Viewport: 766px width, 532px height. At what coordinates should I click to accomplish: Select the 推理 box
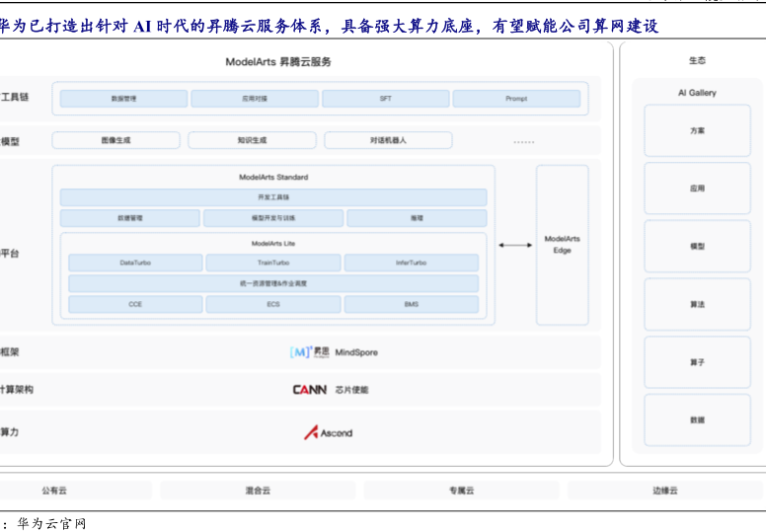click(417, 218)
